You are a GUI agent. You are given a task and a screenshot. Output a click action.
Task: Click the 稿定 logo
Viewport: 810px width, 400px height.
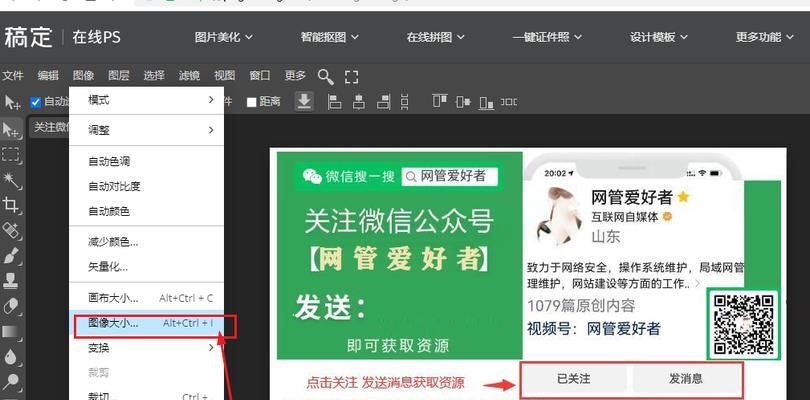click(x=28, y=37)
